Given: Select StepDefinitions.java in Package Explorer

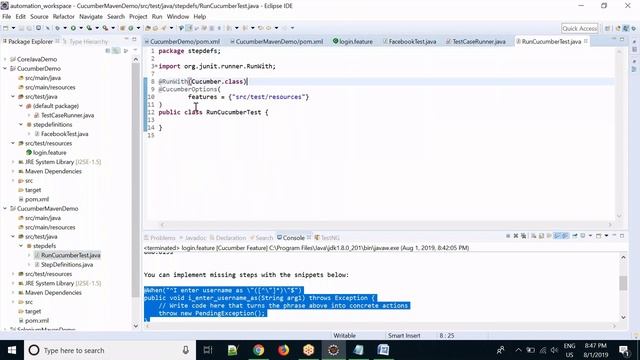Looking at the screenshot, I should pos(64,264).
